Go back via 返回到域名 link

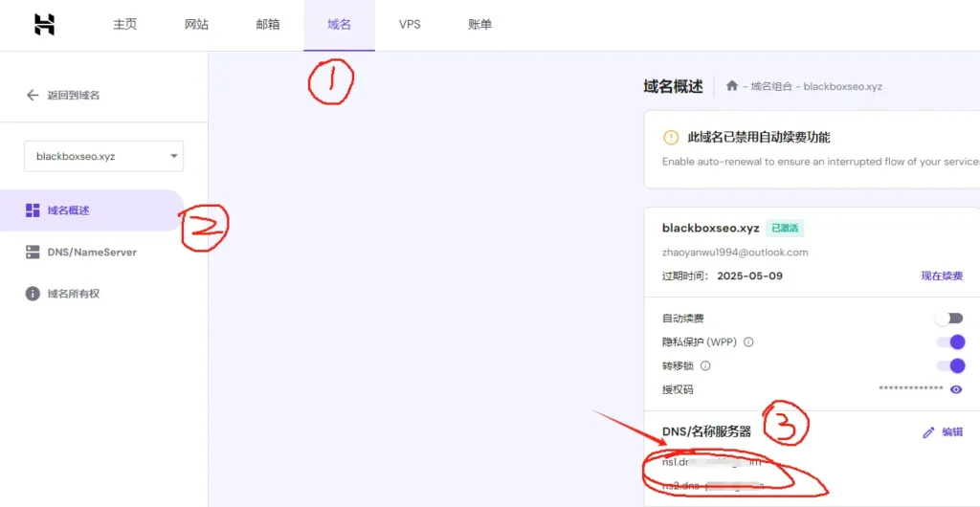pos(73,96)
